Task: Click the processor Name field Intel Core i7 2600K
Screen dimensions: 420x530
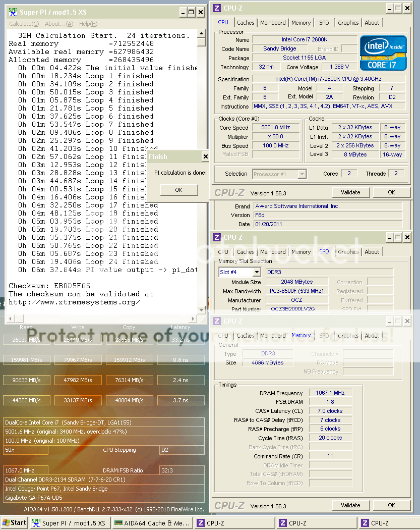Action: coord(305,39)
